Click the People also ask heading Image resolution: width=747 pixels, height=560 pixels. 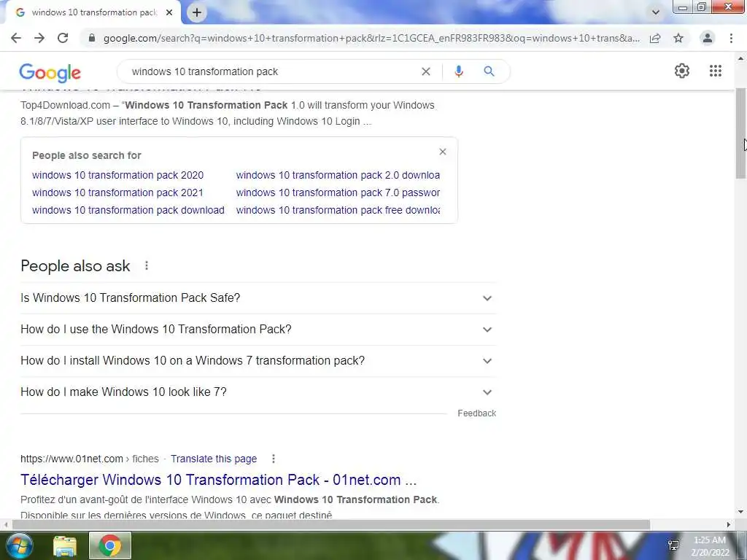point(75,265)
